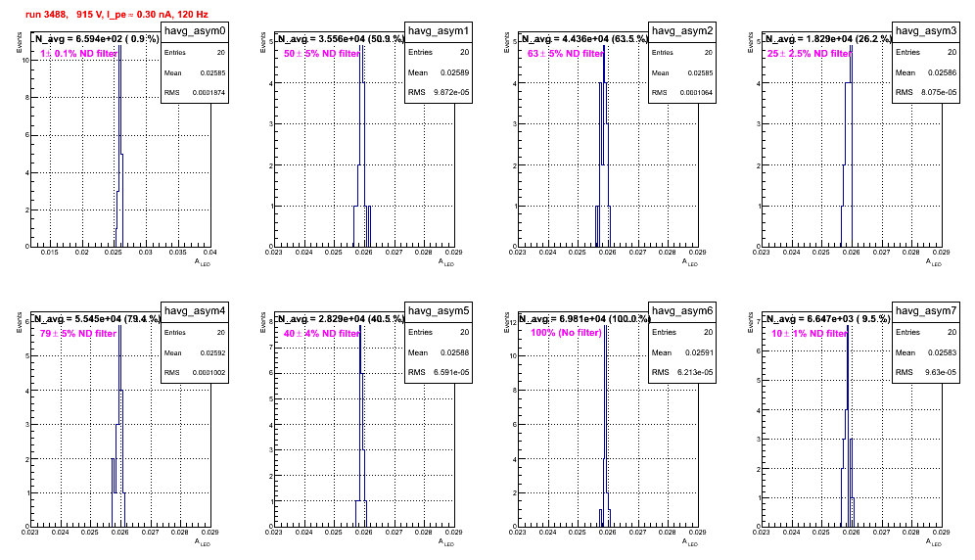The width and height of the screenshot is (975, 560).
Task: Click RMS 8.075e-05 in havg_asym3 stats
Action: point(926,93)
